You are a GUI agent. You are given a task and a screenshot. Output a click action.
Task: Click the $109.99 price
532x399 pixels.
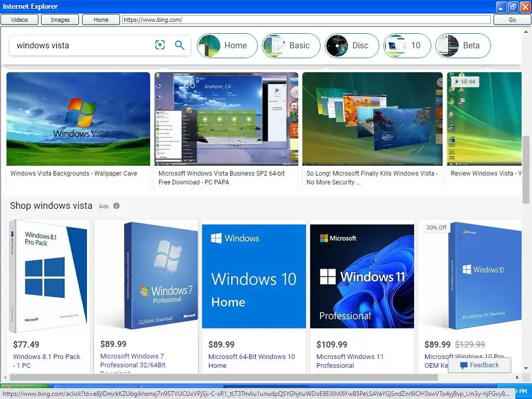(332, 345)
